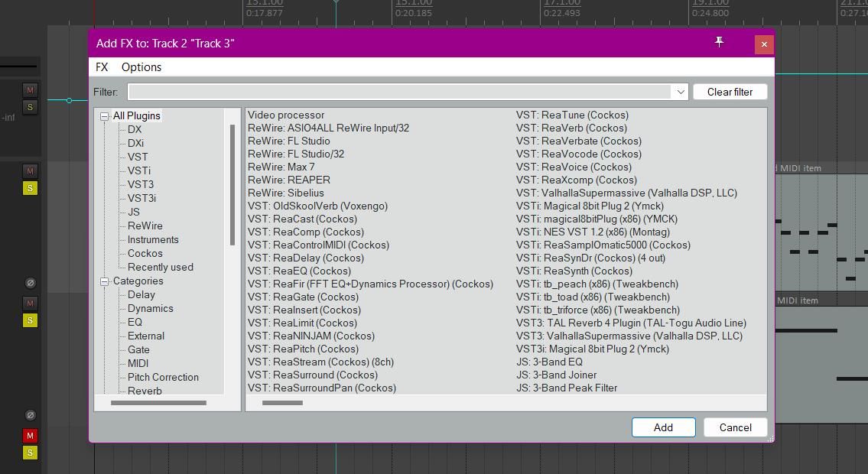Open the Options menu
This screenshot has width=868, height=474.
point(141,67)
